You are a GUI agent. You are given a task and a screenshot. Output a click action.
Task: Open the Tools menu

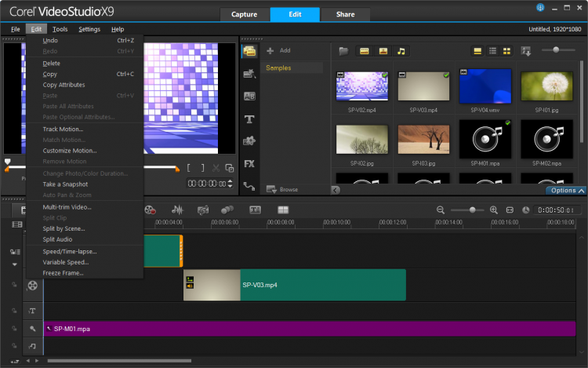60,29
